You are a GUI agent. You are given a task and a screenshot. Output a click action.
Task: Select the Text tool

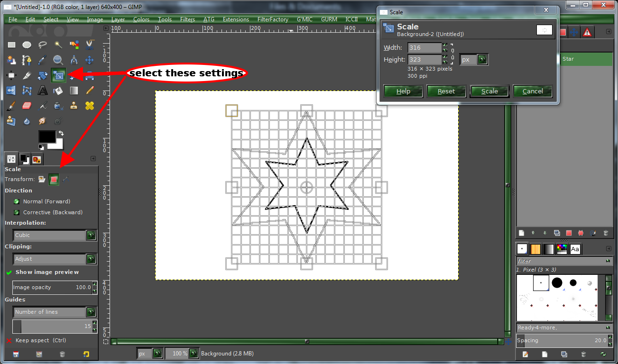click(42, 90)
